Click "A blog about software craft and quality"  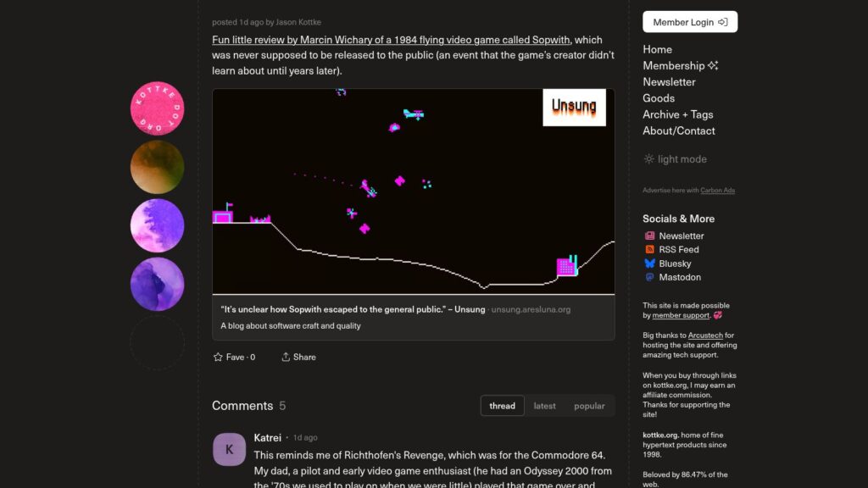(x=291, y=326)
